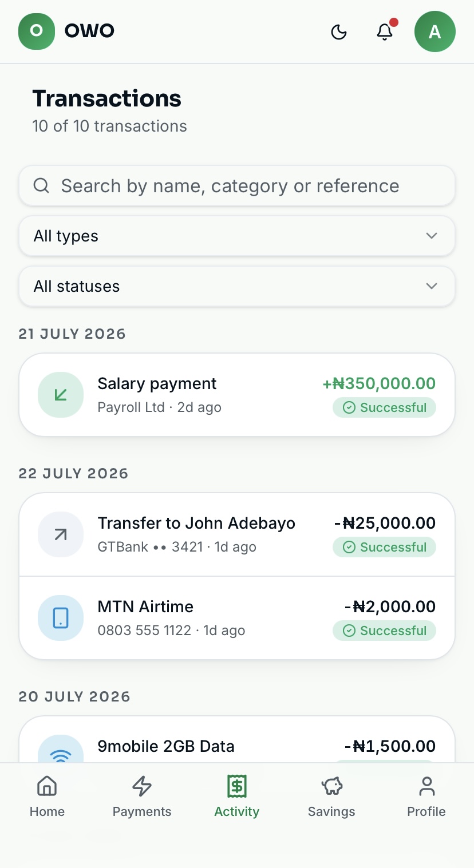474x868 pixels.
Task: Focus the search by name field
Action: tap(237, 185)
